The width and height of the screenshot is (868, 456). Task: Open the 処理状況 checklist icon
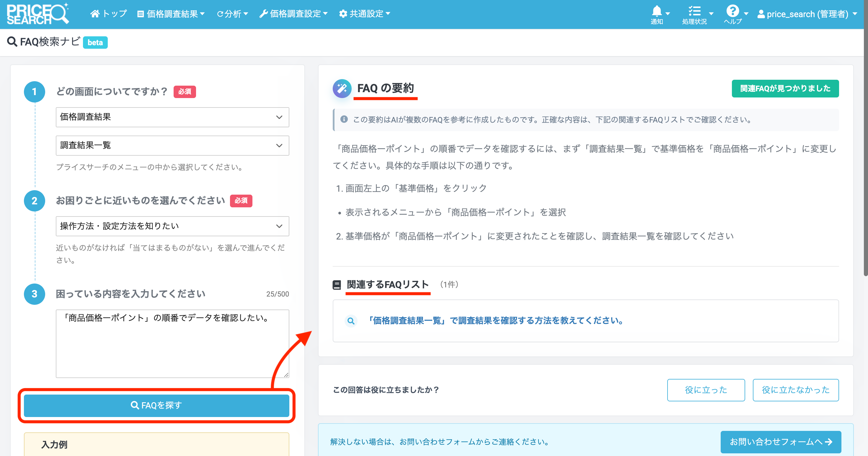click(694, 11)
